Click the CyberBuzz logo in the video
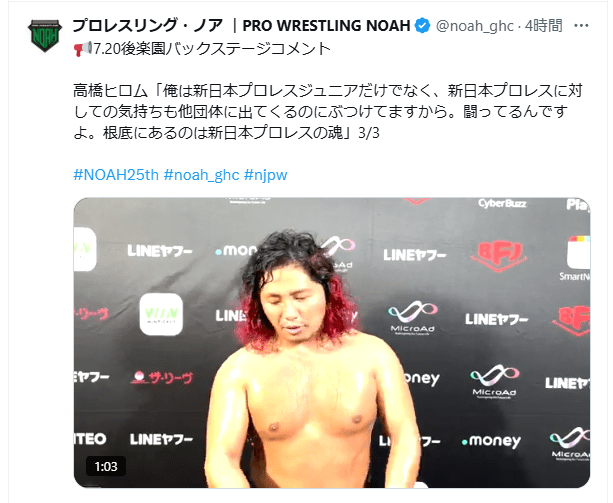This screenshot has width=613, height=503. tap(502, 203)
